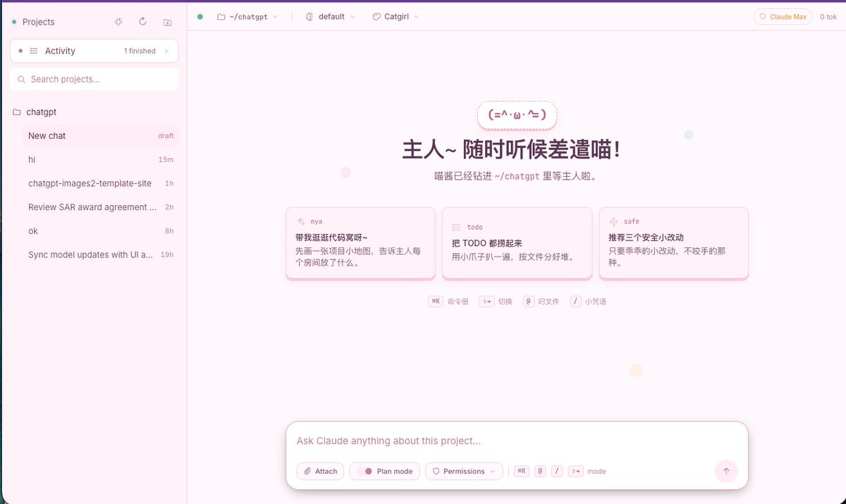Select the nya project map suggestion card
The height and width of the screenshot is (504, 846).
(x=360, y=243)
